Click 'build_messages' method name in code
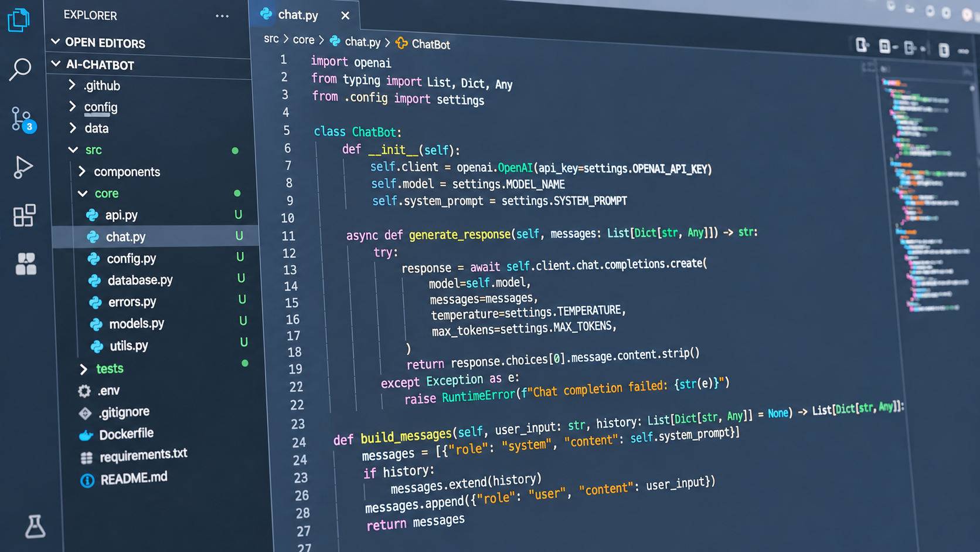Viewport: 980px width, 552px height. coord(406,436)
